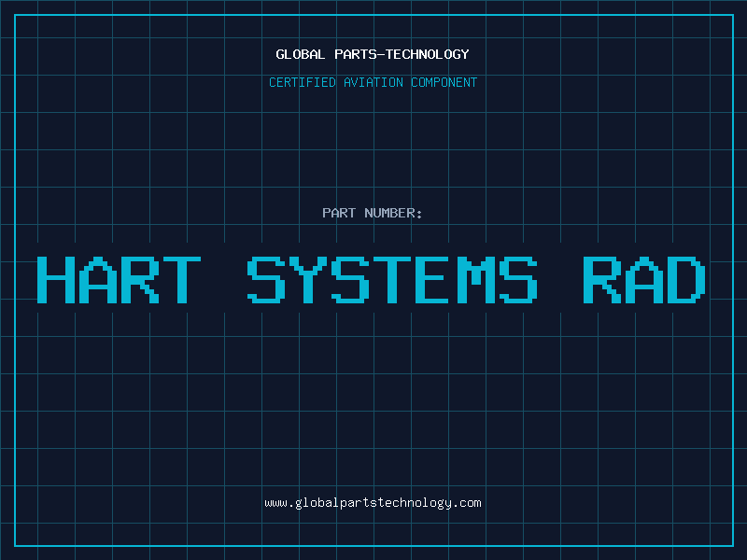
Task: Click the letter T in HART
Action: click(x=181, y=280)
